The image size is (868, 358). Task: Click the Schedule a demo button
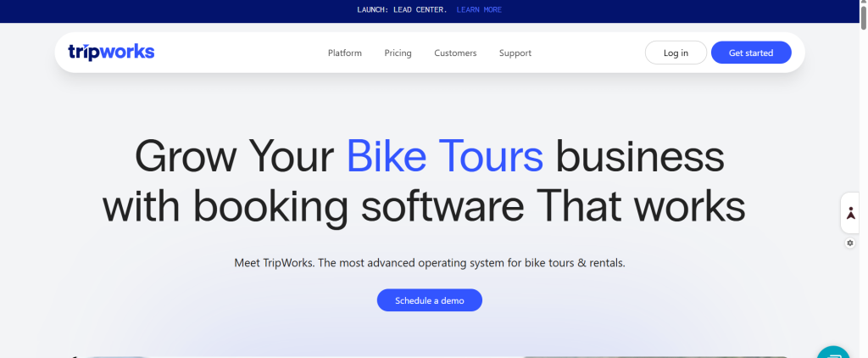click(x=430, y=300)
